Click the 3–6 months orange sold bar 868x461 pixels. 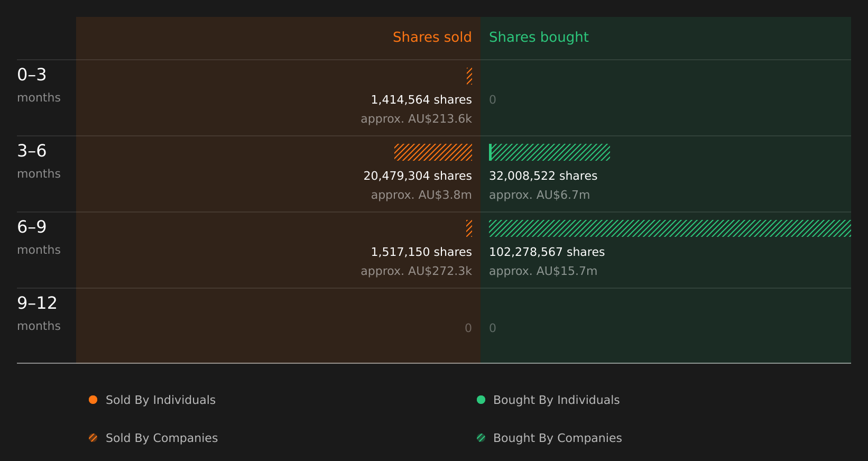pyautogui.click(x=433, y=152)
